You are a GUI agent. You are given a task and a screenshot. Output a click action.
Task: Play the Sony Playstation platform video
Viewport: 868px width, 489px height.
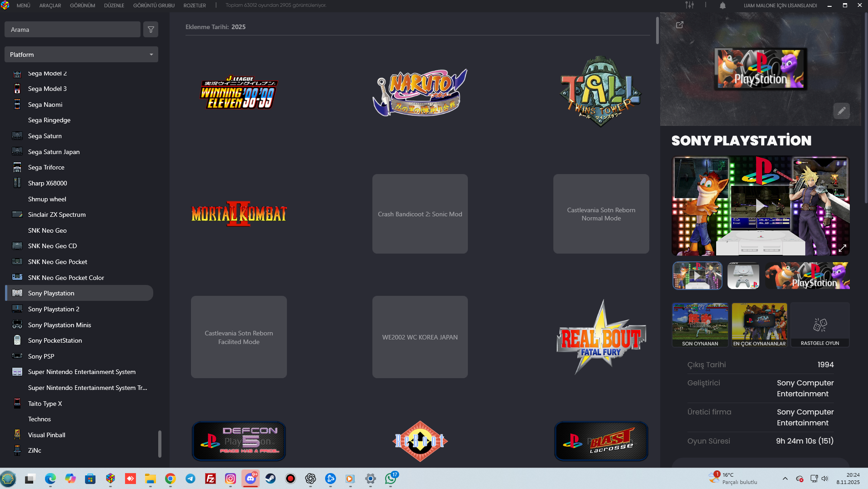click(x=760, y=206)
